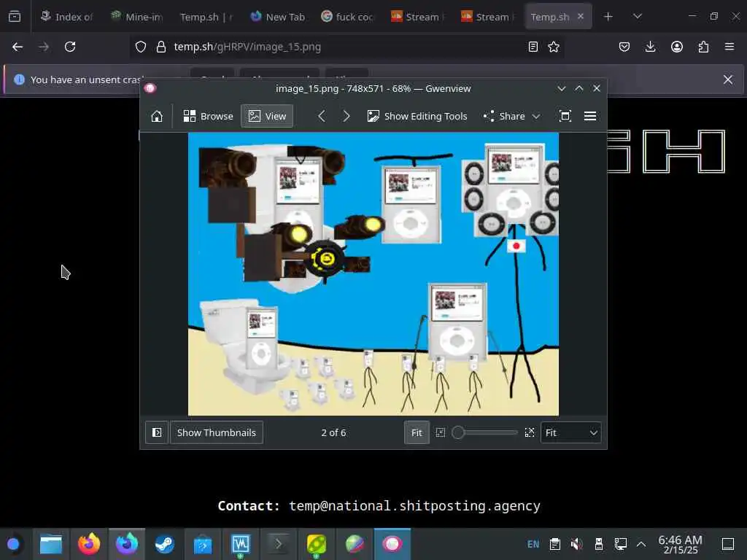Switch to the 'New Tab' tab

(x=278, y=17)
